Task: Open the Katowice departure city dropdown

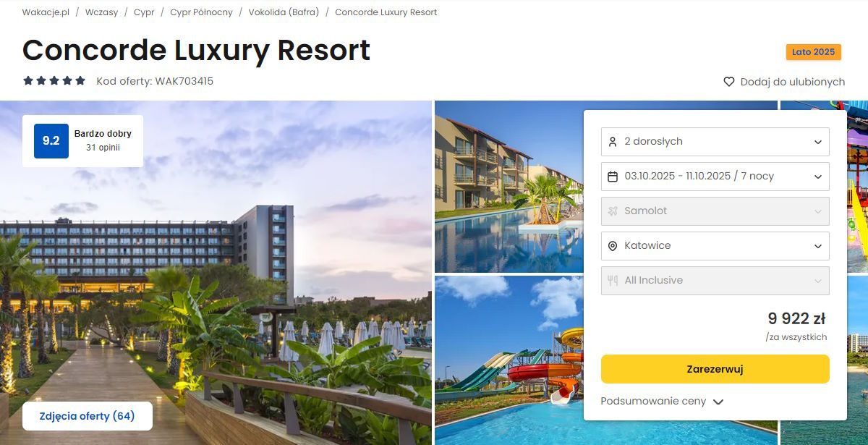Action: tap(715, 246)
